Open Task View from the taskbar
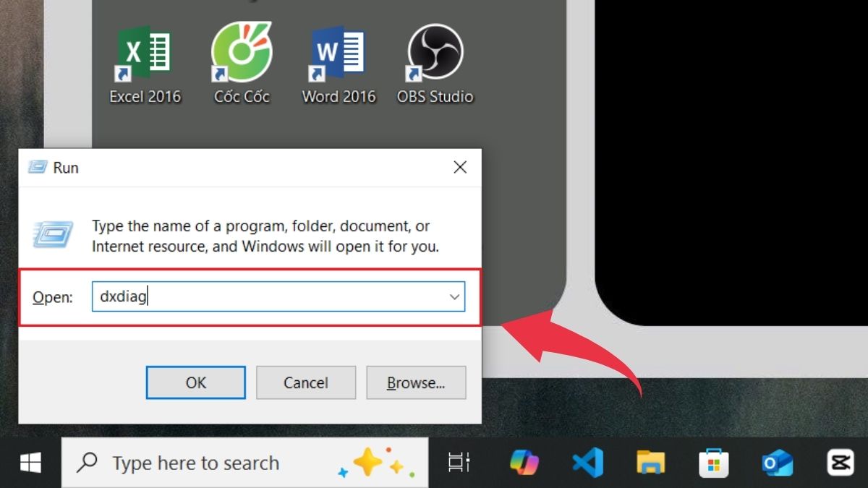 [x=459, y=463]
